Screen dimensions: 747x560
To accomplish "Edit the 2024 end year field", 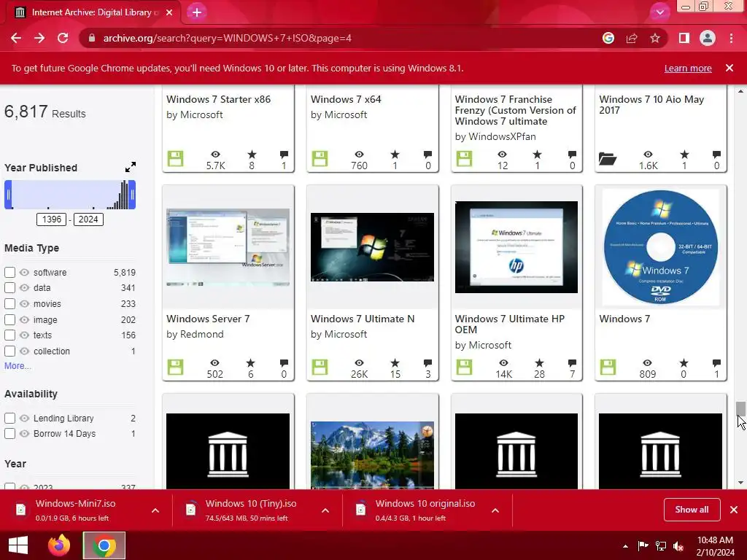I will pos(88,219).
